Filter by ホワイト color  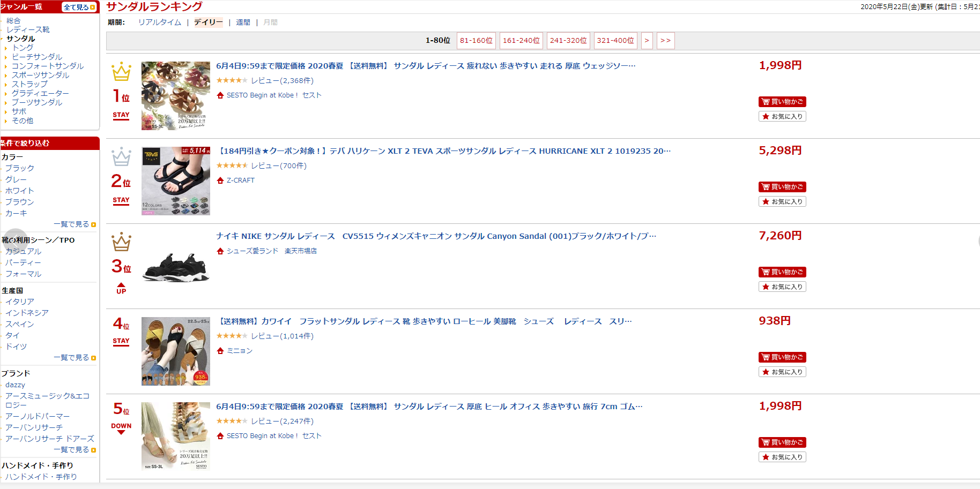tap(20, 191)
